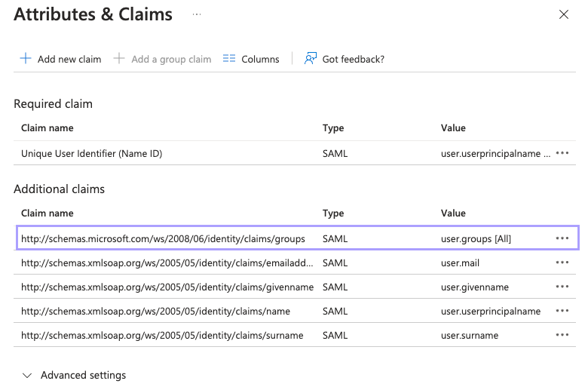588x390 pixels.
Task: Open the ellipsis menu beside the page title
Action: click(x=197, y=14)
